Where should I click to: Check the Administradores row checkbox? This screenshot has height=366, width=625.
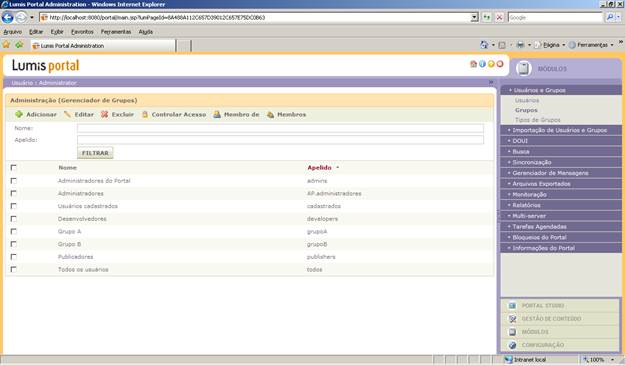click(14, 193)
